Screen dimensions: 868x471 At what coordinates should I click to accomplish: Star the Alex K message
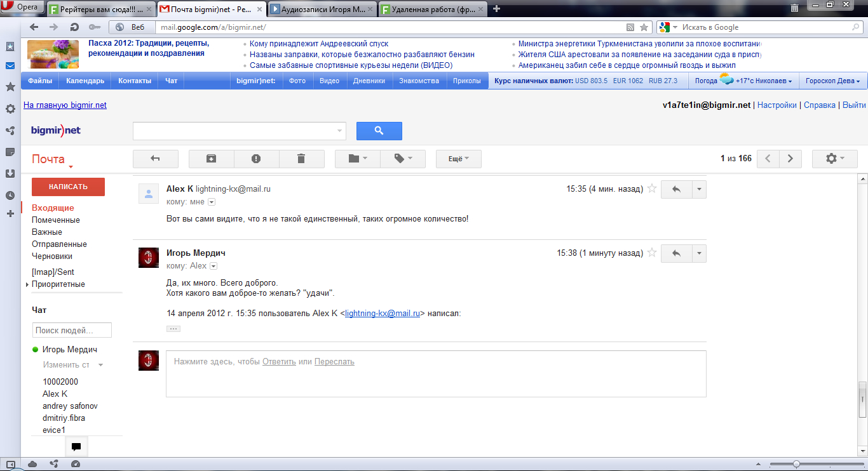pyautogui.click(x=651, y=189)
